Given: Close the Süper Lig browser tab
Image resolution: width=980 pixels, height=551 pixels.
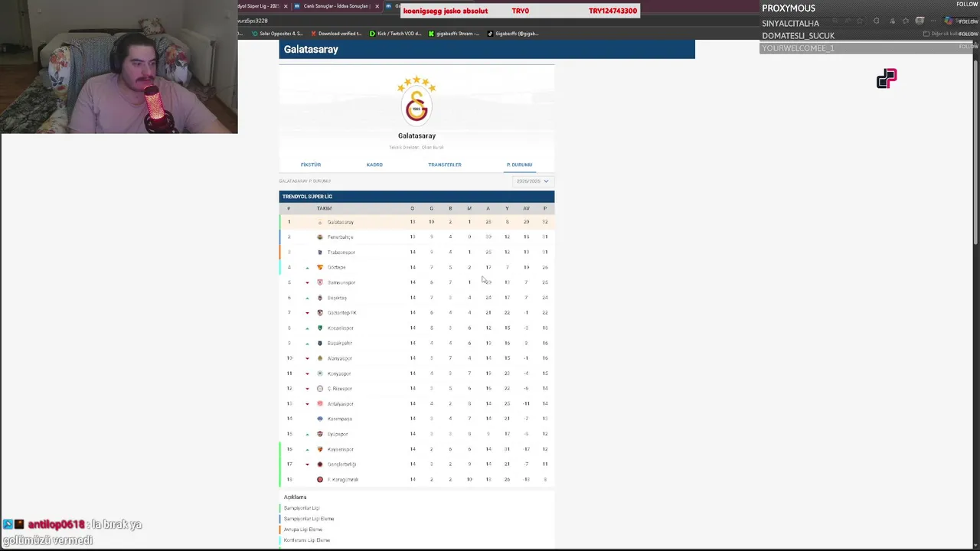Looking at the screenshot, I should coord(286,6).
